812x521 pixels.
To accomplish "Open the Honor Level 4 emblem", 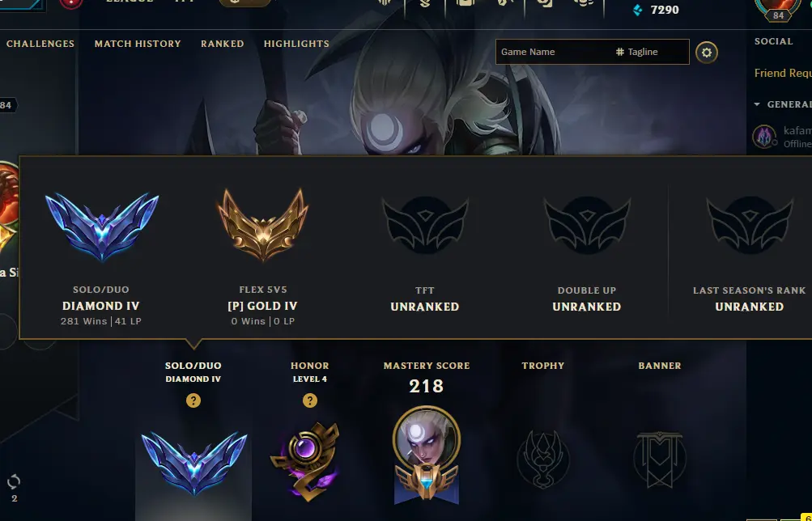I will tap(305, 461).
